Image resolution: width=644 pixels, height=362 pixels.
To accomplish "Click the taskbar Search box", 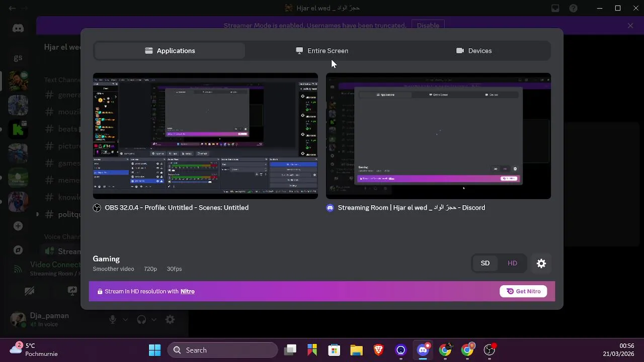I will (223, 350).
